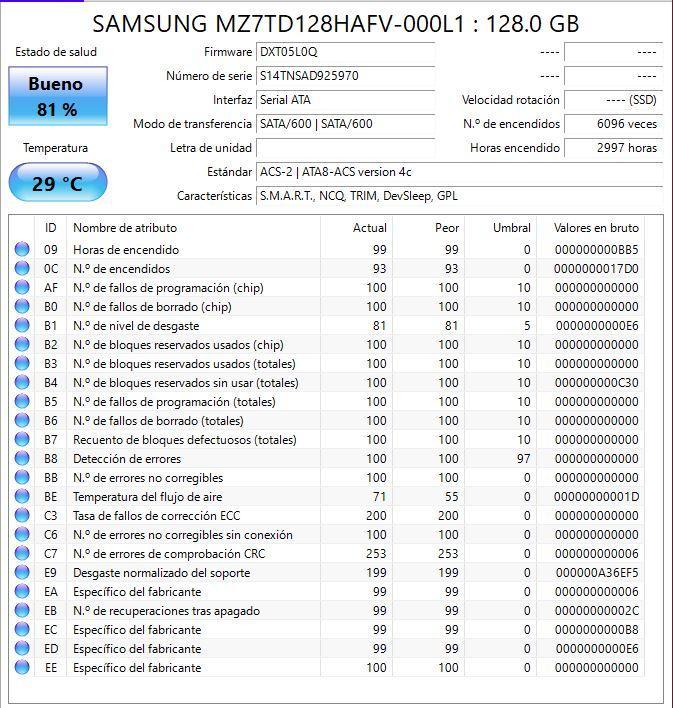Click status orb of Detección de errores row

coord(22,458)
